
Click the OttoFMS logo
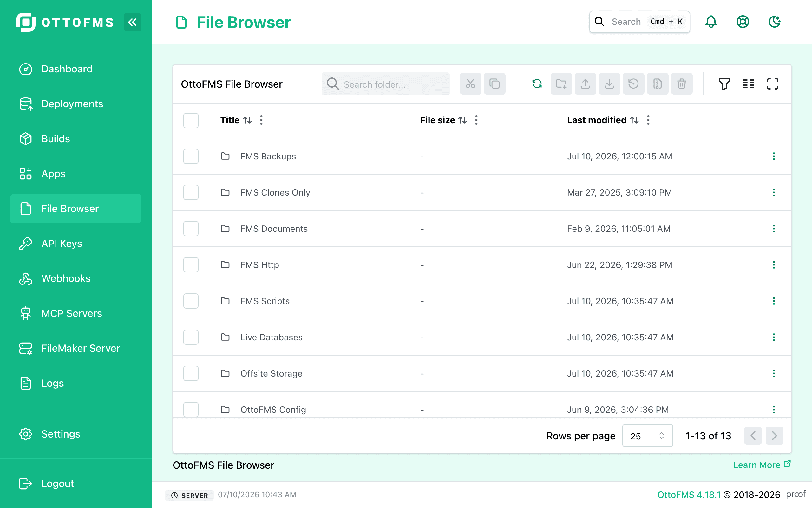[x=65, y=22]
